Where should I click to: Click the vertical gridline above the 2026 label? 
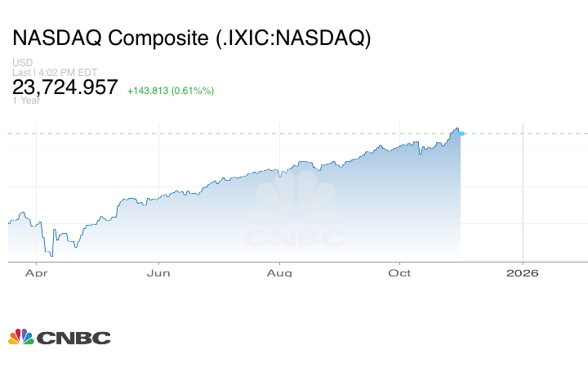523,196
